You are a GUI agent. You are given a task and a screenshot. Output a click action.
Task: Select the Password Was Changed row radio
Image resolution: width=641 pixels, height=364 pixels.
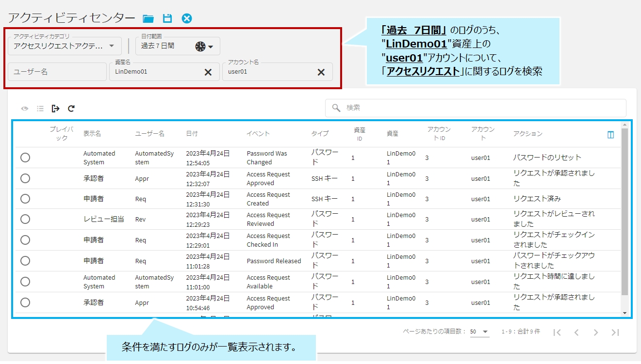click(x=25, y=158)
